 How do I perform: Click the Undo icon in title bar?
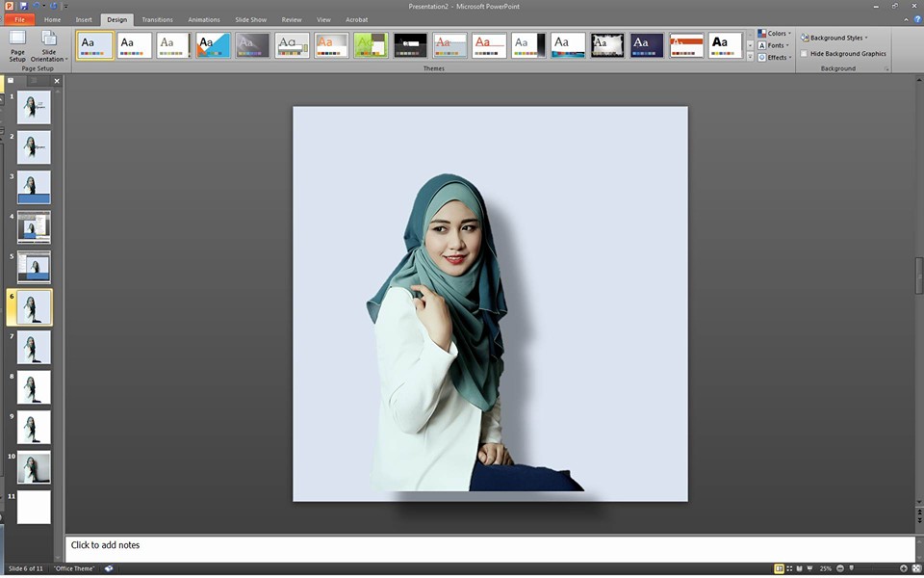38,6
